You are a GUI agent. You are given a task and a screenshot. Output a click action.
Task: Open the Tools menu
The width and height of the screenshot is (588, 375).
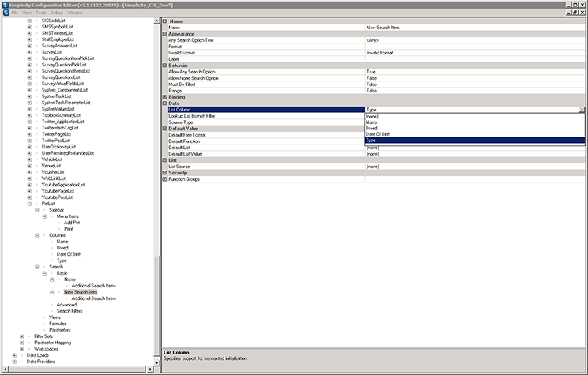(x=41, y=13)
